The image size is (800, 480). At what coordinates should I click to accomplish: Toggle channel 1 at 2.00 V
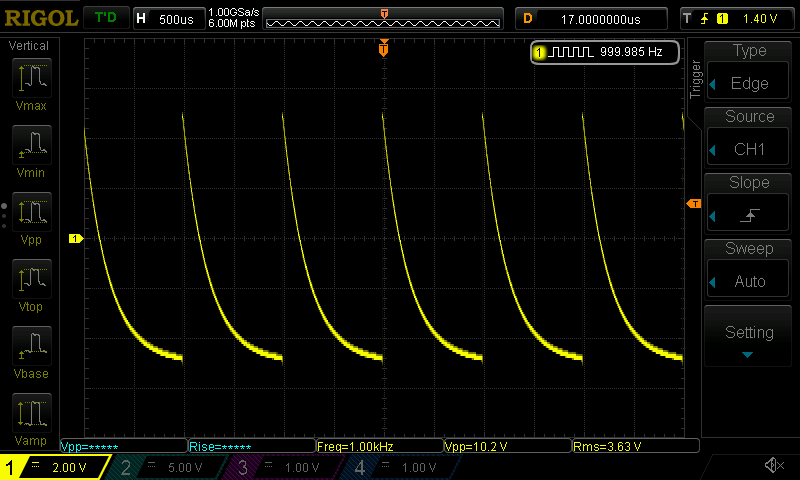click(x=54, y=467)
